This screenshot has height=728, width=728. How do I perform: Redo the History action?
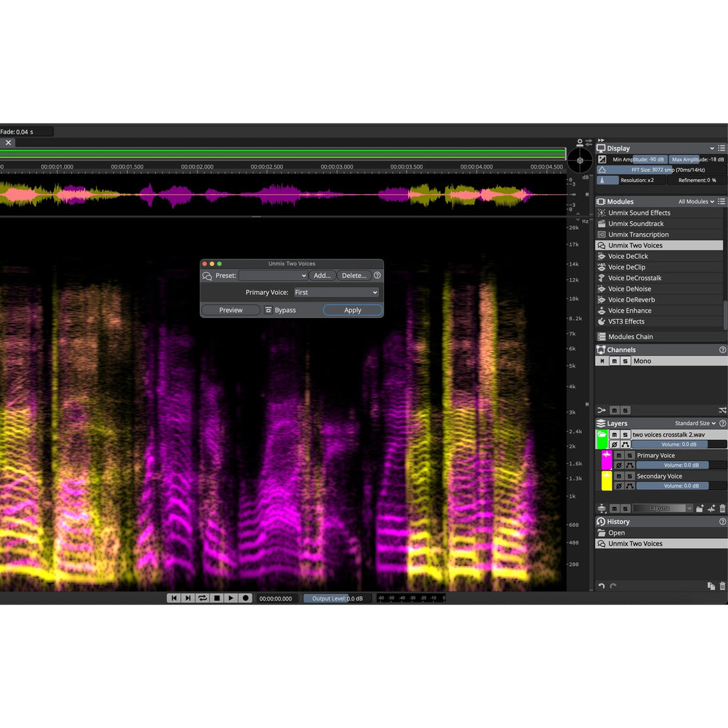(x=613, y=586)
